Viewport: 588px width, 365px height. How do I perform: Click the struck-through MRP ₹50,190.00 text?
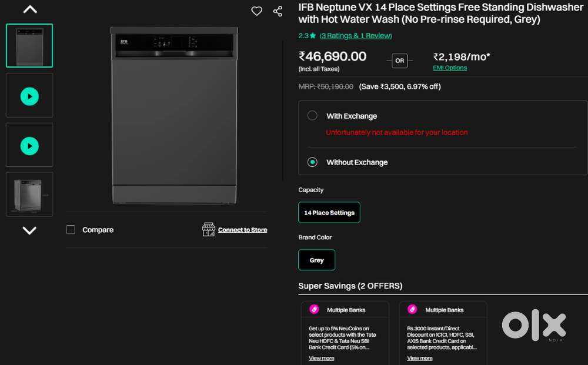[x=326, y=86]
